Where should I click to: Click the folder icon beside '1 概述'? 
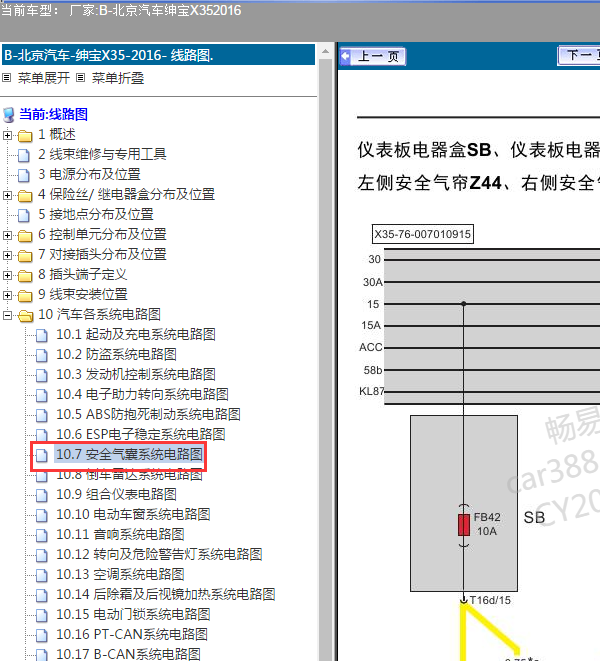pos(25,136)
